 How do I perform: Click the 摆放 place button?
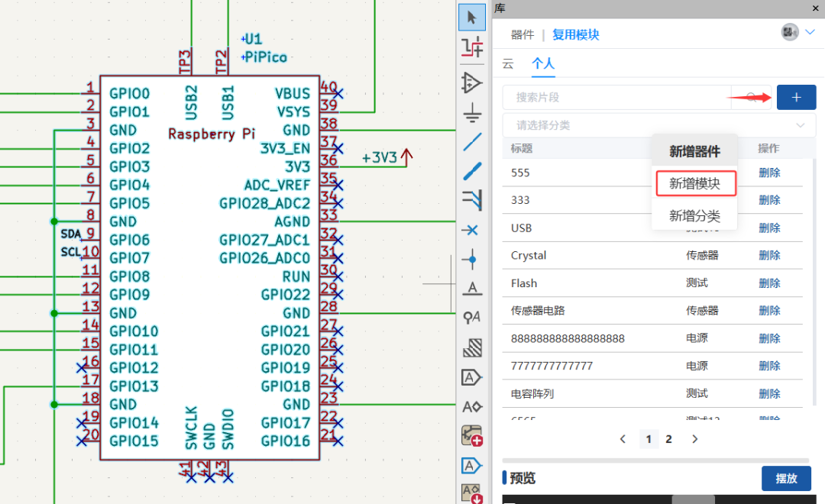click(786, 478)
